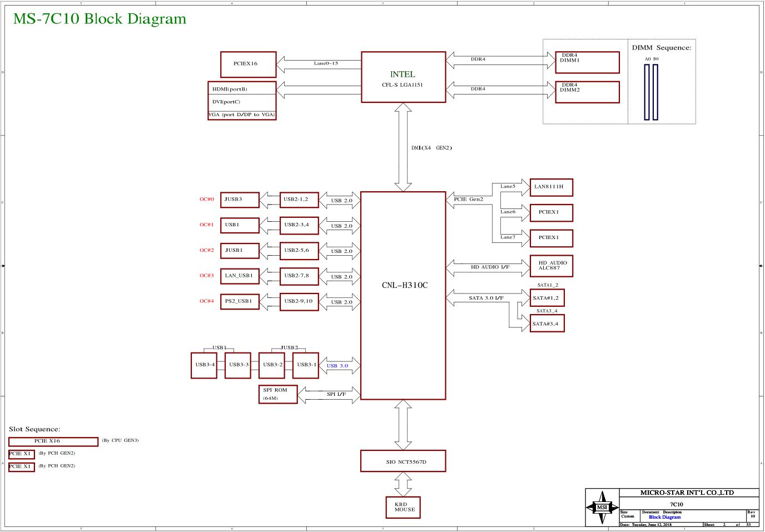Click the CNL-H310C chipset block

404,296
